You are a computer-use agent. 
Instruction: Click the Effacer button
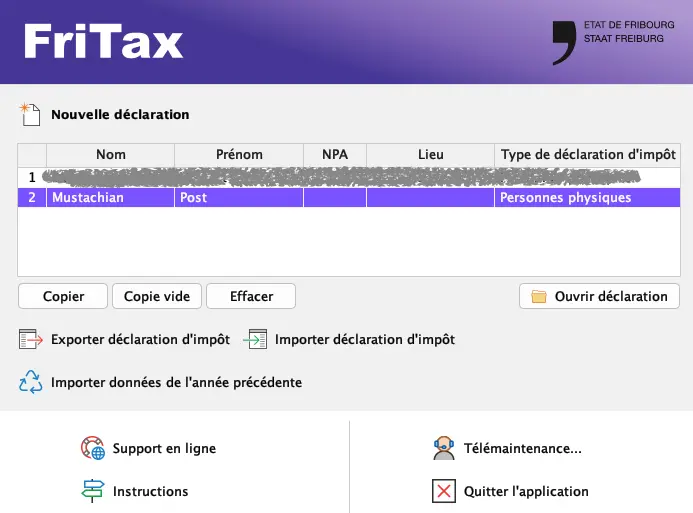tap(251, 296)
